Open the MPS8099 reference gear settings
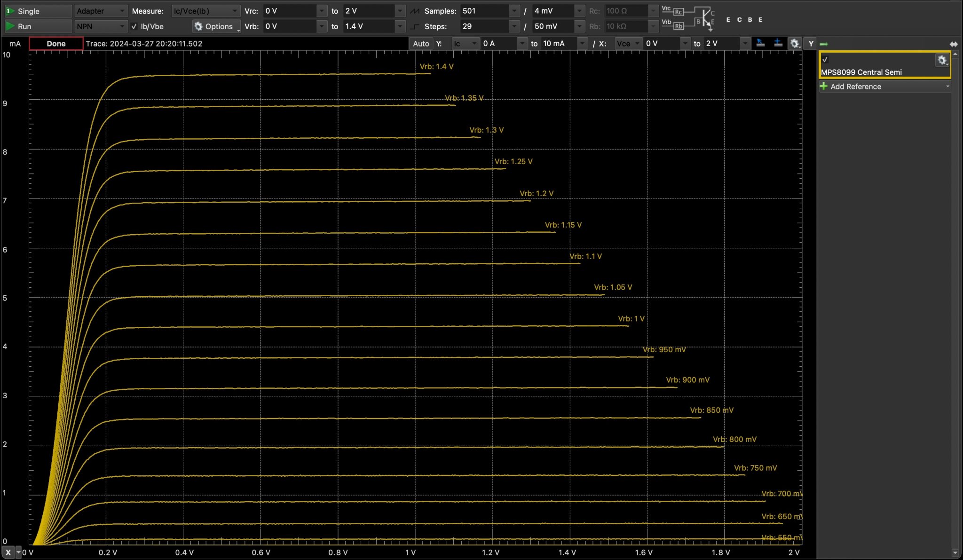 (942, 60)
